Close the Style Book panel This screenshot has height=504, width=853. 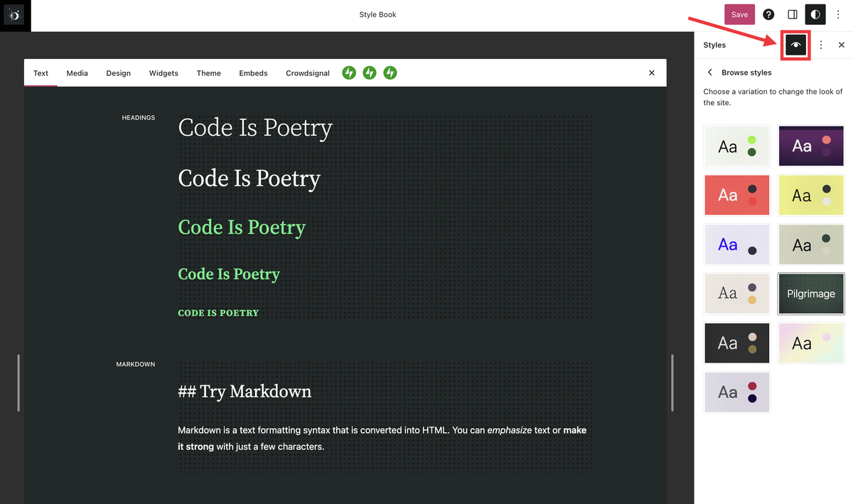tap(652, 73)
